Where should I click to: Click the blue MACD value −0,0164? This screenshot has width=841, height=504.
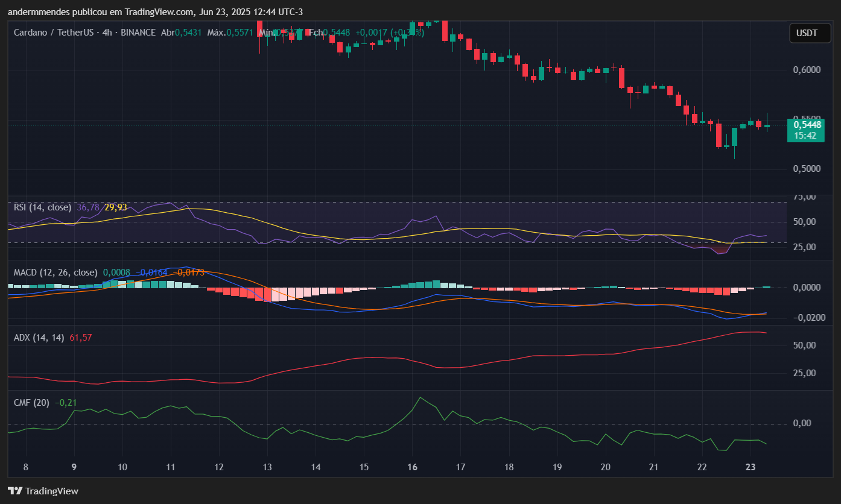[x=151, y=272]
